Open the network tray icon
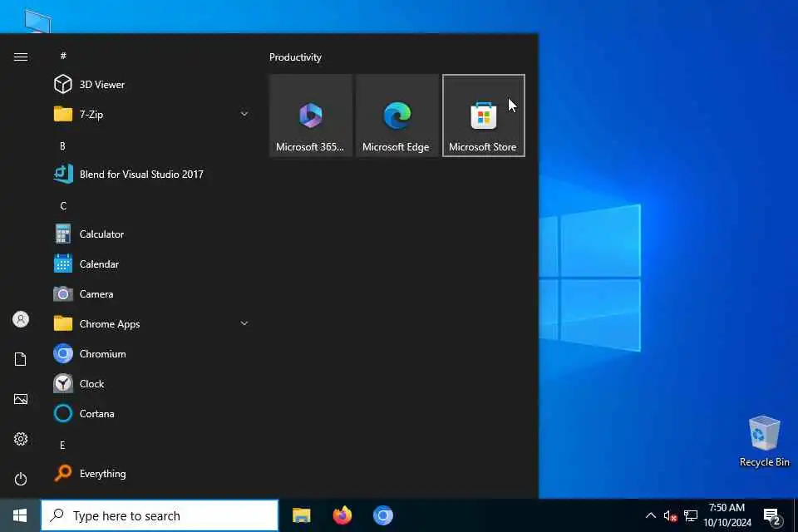This screenshot has height=532, width=798. 691,515
